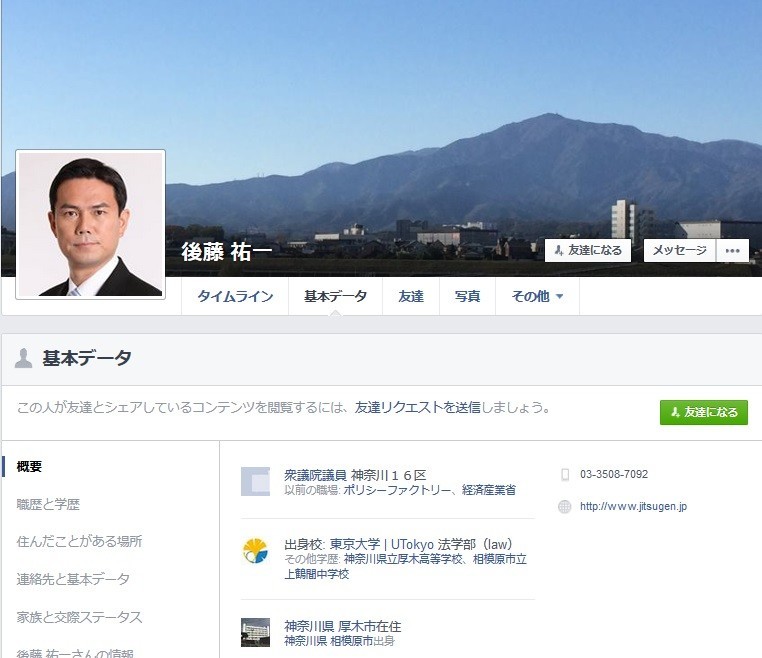This screenshot has height=658, width=762.
Task: Expand the その他 dropdown tab
Action: point(537,296)
